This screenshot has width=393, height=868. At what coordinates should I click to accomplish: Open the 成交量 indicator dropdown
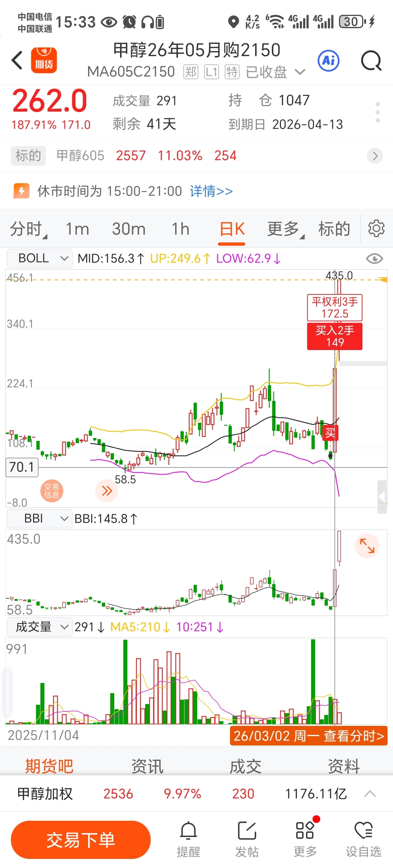[39, 627]
